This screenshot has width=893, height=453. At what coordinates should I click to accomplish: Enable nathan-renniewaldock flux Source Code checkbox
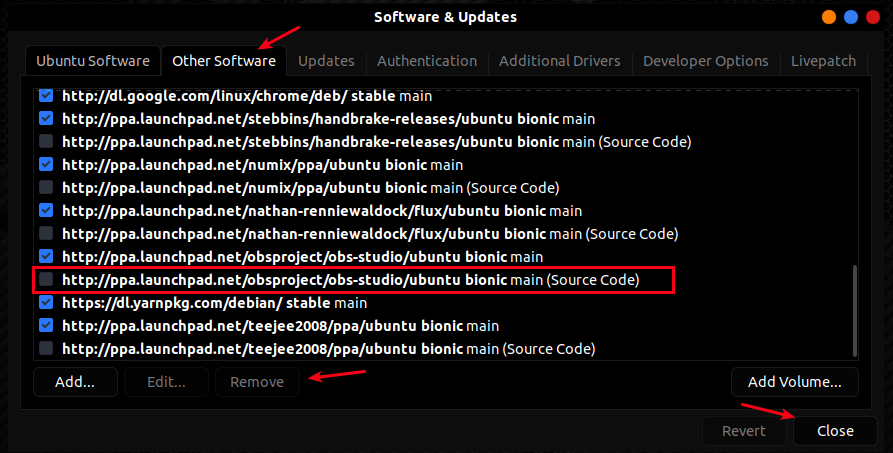point(46,234)
